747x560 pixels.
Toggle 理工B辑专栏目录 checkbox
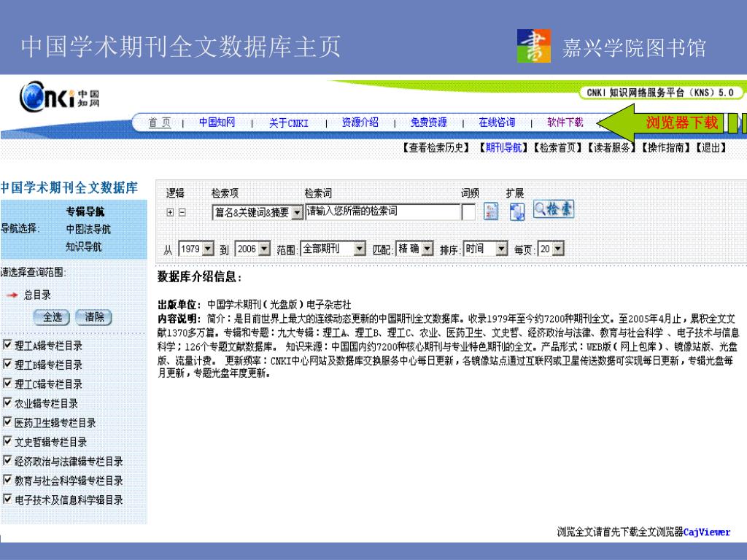pos(7,364)
